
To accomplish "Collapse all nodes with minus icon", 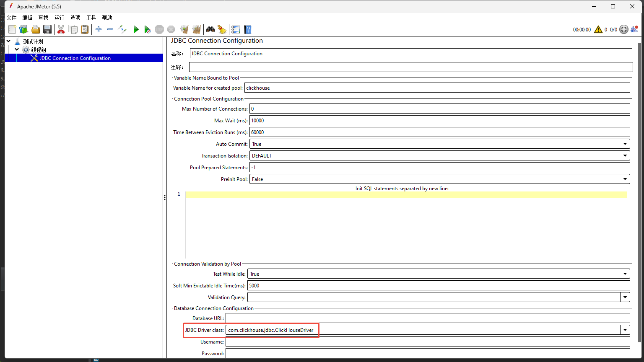I will 110,29.
